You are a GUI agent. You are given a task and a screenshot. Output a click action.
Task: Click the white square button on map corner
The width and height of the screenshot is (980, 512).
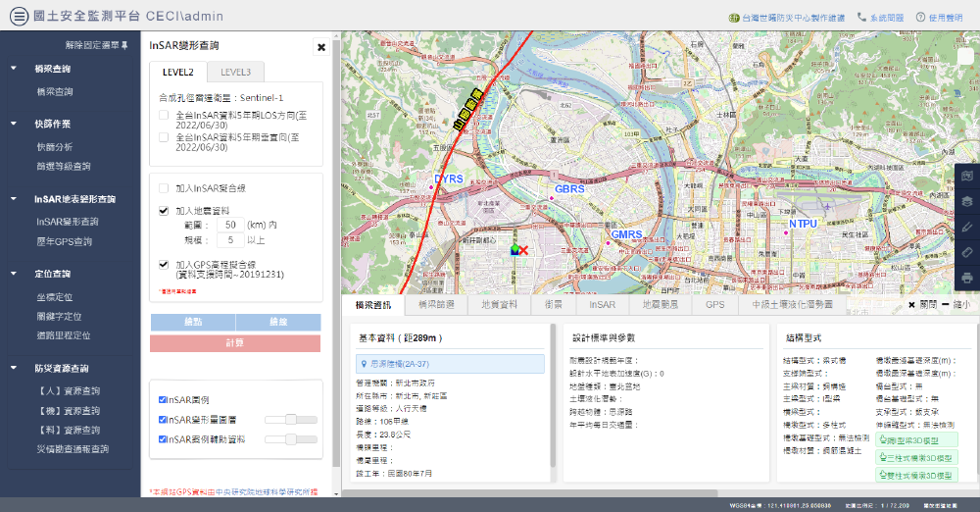point(965,56)
